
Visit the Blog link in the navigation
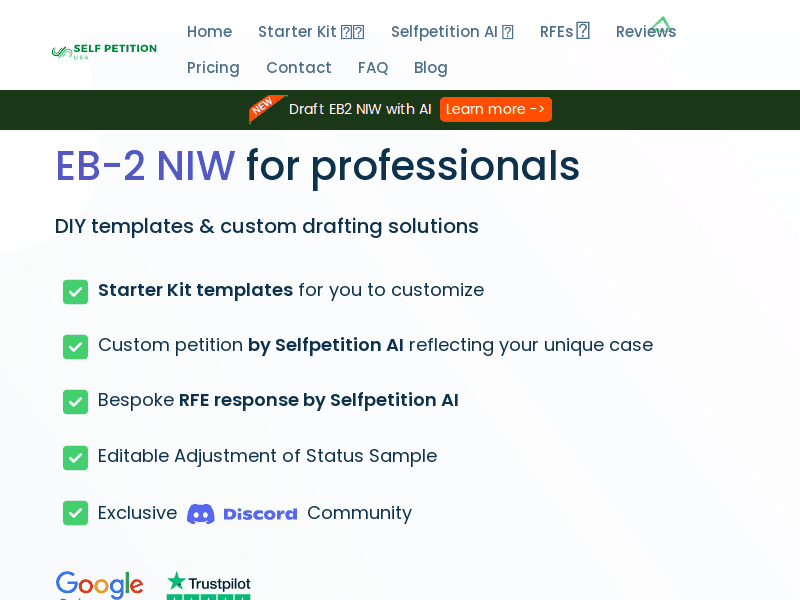coord(431,68)
